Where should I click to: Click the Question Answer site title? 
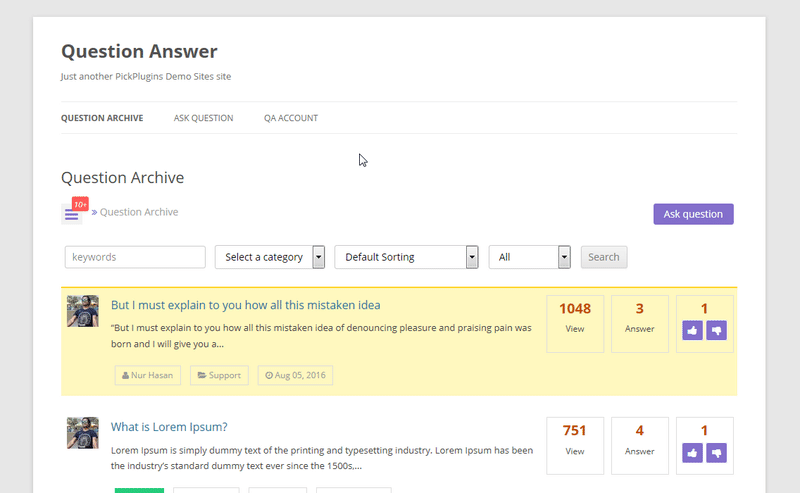point(139,51)
